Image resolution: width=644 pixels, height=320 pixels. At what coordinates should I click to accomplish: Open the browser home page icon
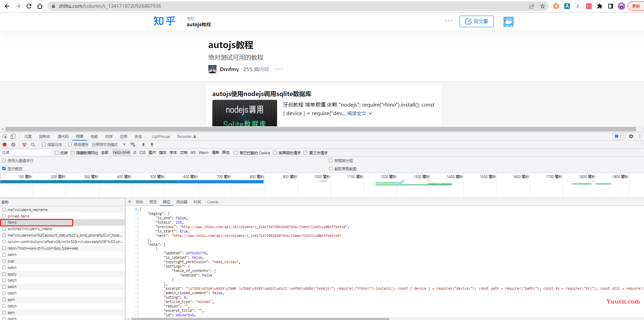point(40,6)
